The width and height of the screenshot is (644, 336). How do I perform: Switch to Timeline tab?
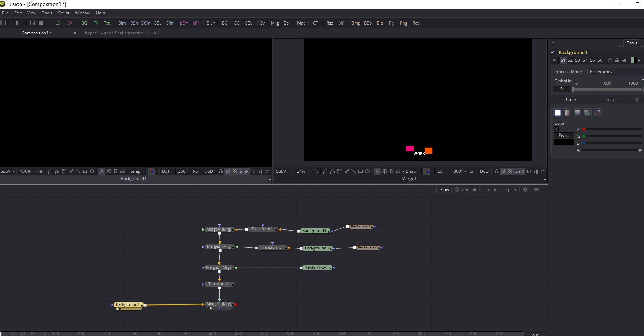(x=491, y=190)
